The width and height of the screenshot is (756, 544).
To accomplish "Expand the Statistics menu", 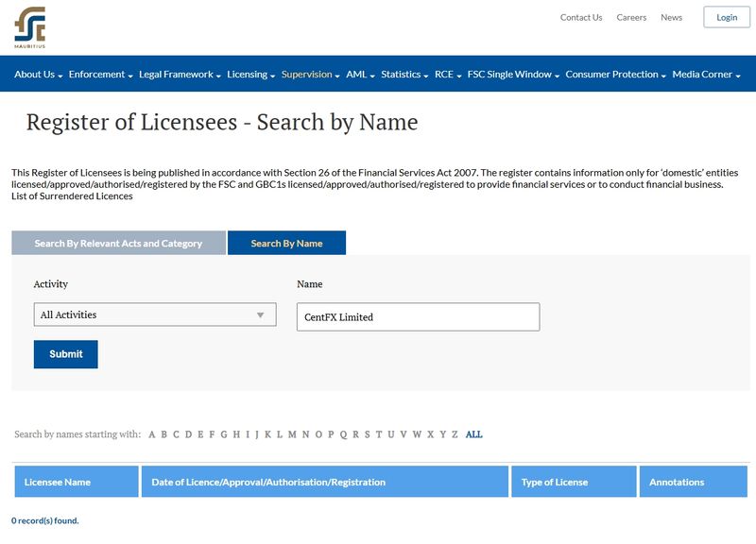I will [x=404, y=75].
